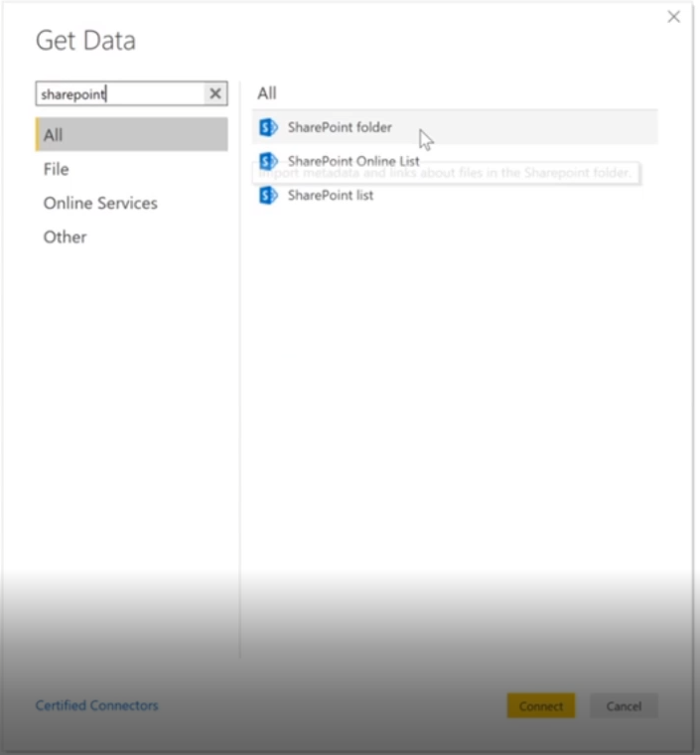Select the SharePoint list label
Image resolution: width=700 pixels, height=755 pixels.
[x=331, y=196]
